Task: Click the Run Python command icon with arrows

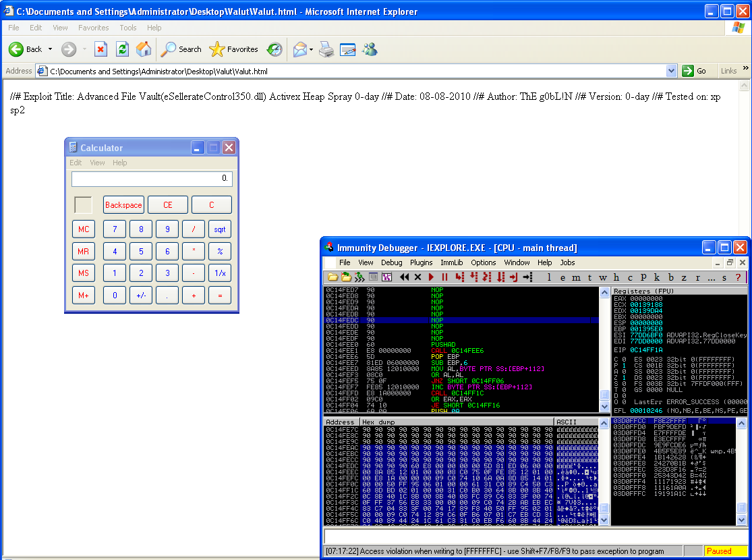Action: click(x=359, y=277)
